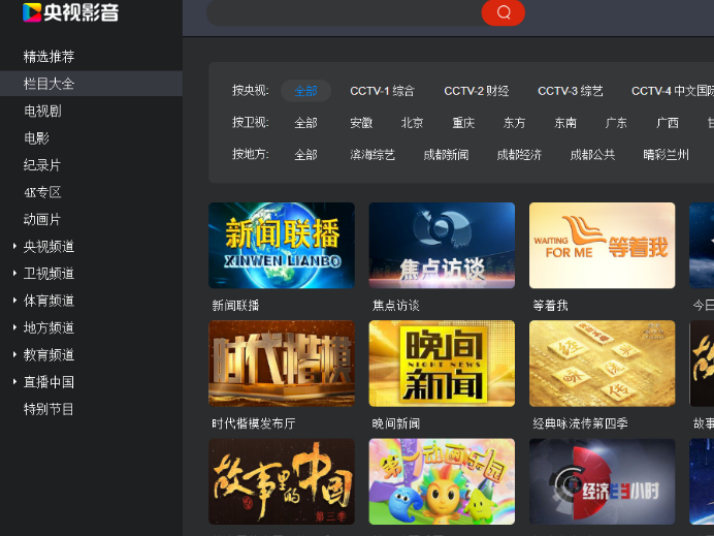Select 全部 in 按地方 filter row
The height and width of the screenshot is (536, 714).
tap(306, 154)
